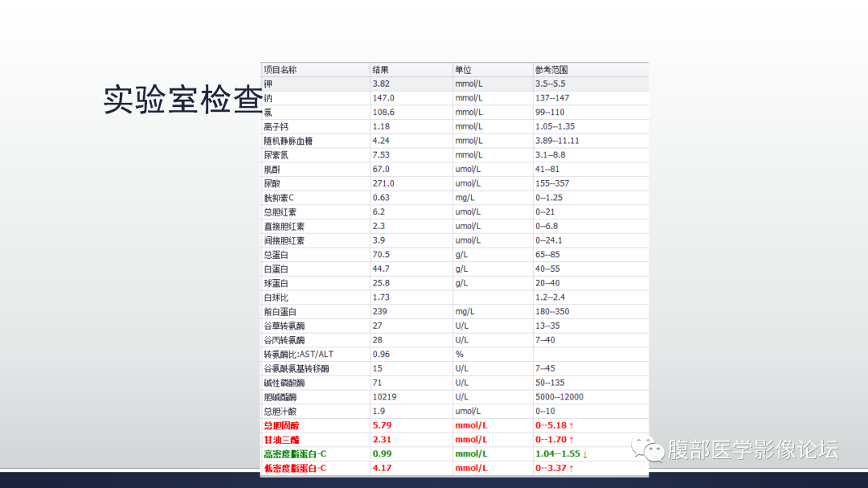Click the 参考范围 column header

click(551, 70)
